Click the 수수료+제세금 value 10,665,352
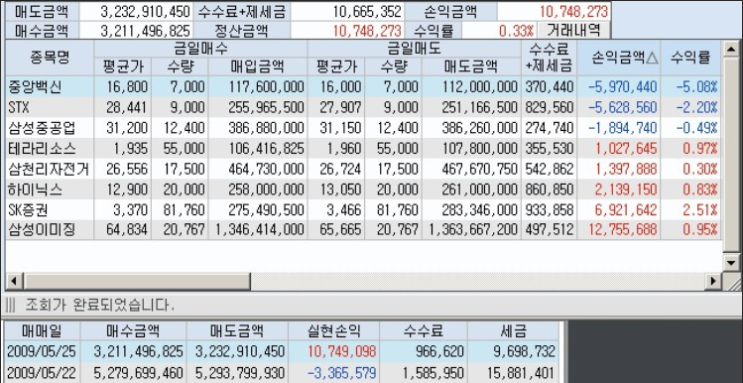The height and width of the screenshot is (383, 743). click(367, 11)
